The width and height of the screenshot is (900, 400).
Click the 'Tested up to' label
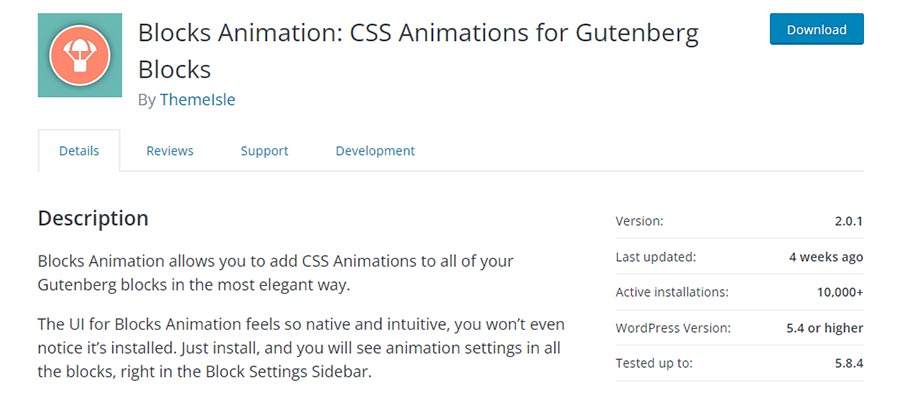653,364
